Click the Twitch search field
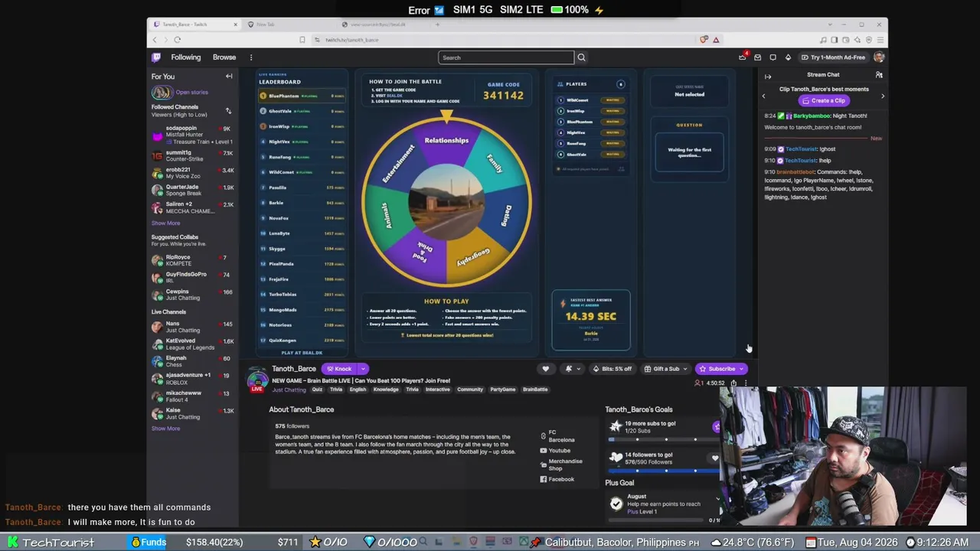Image resolution: width=980 pixels, height=551 pixels. point(506,57)
